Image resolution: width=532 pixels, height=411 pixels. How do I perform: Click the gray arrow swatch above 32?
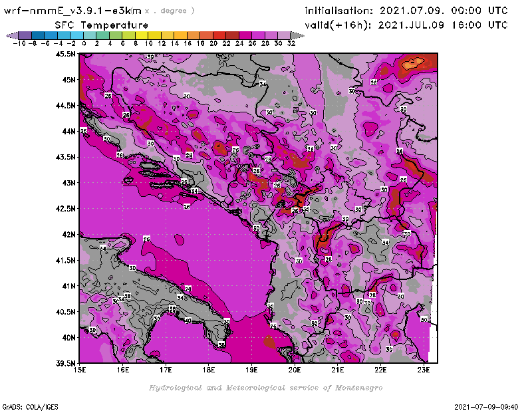[x=297, y=35]
